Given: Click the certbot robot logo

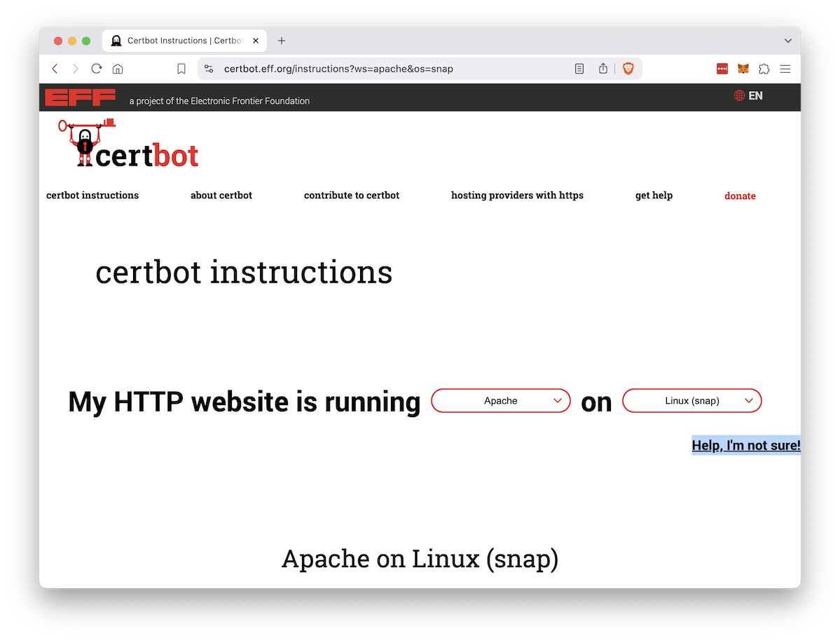Looking at the screenshot, I should coord(129,143).
